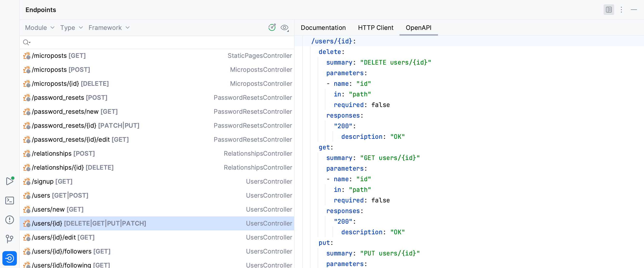The width and height of the screenshot is (644, 268).
Task: Click inside the endpoints search field
Action: coord(125,42)
